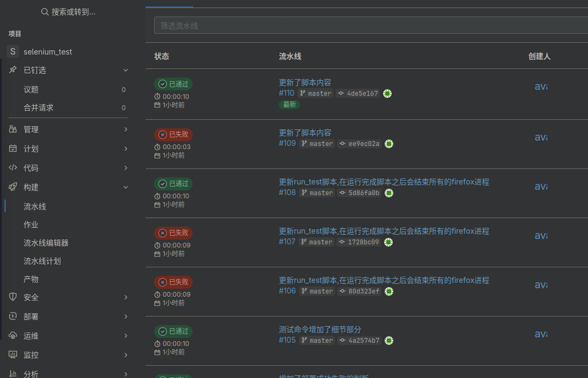The width and height of the screenshot is (588, 378).
Task: Click the green avatar icon beside 4de5e167
Action: 387,94
